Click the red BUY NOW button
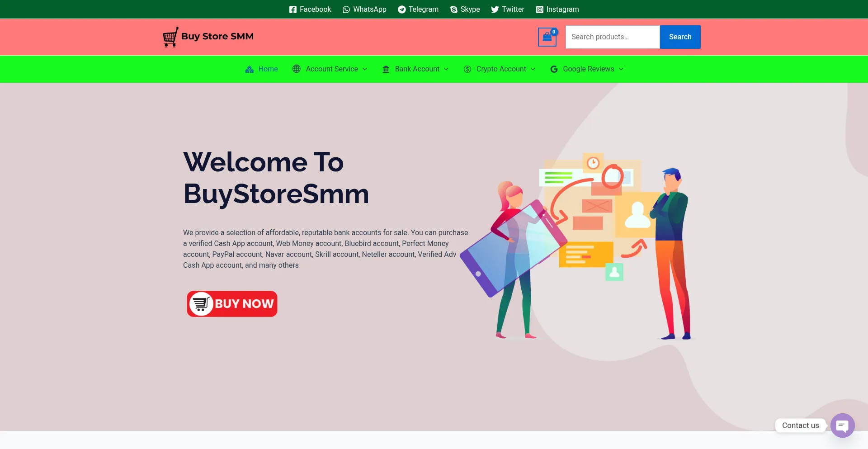868x449 pixels. pos(232,304)
